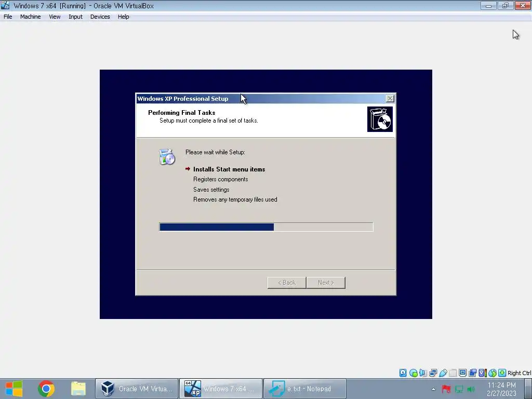Click the taskbar clock and date

click(x=501, y=389)
